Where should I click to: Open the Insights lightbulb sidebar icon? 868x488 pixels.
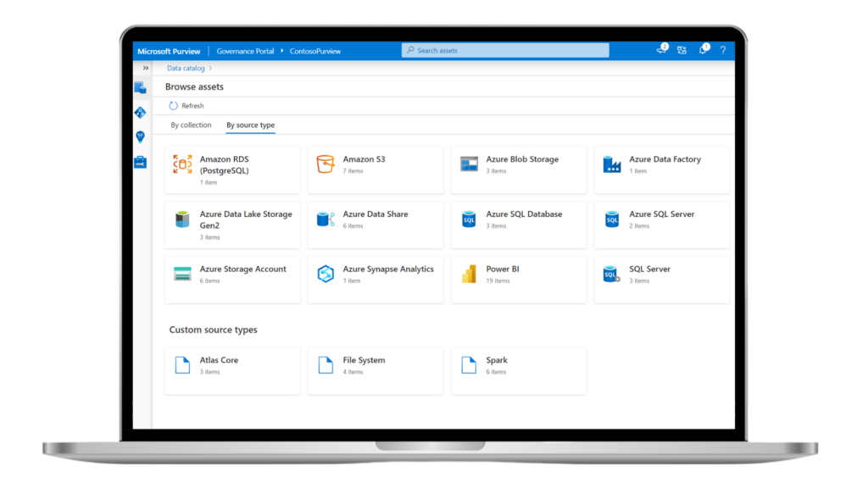pyautogui.click(x=141, y=136)
